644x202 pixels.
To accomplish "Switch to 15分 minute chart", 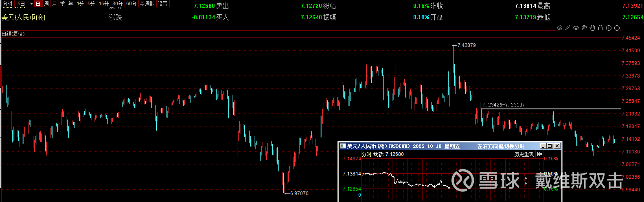I will coord(104,4).
